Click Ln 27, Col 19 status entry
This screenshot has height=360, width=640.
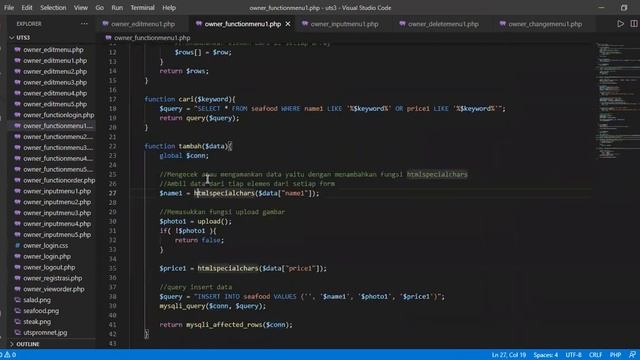tap(509, 355)
